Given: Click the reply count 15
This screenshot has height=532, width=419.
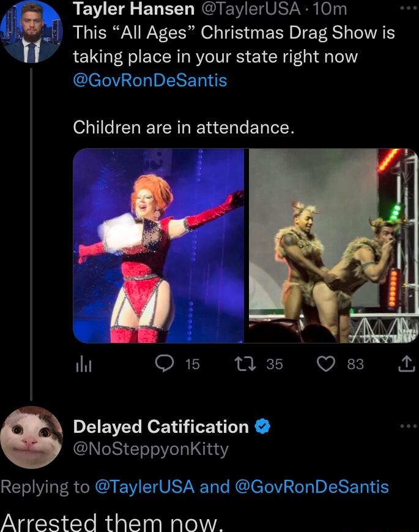Looking at the screenshot, I should [x=188, y=364].
